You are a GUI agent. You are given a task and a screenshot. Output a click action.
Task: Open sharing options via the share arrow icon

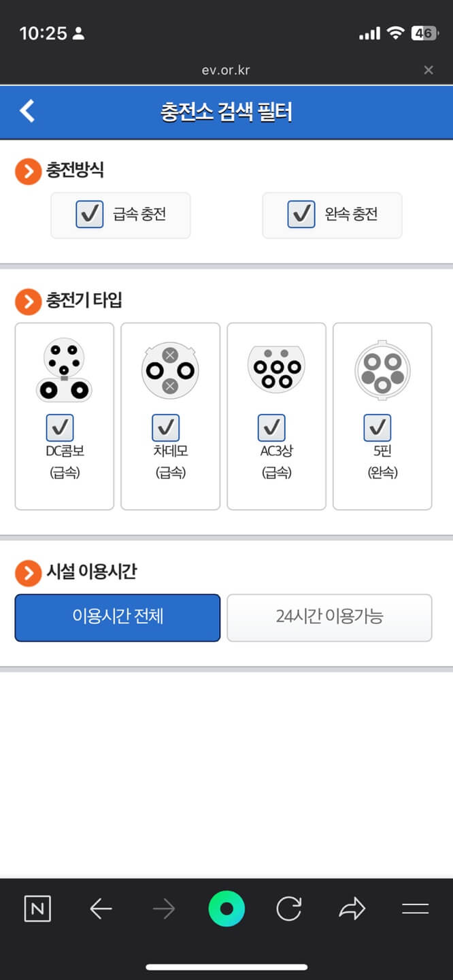(x=352, y=908)
